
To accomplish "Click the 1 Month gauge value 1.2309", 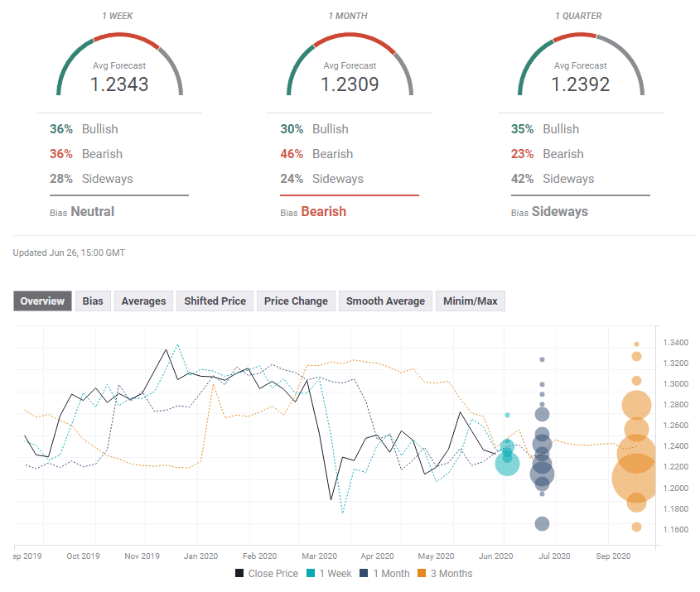I will (350, 84).
